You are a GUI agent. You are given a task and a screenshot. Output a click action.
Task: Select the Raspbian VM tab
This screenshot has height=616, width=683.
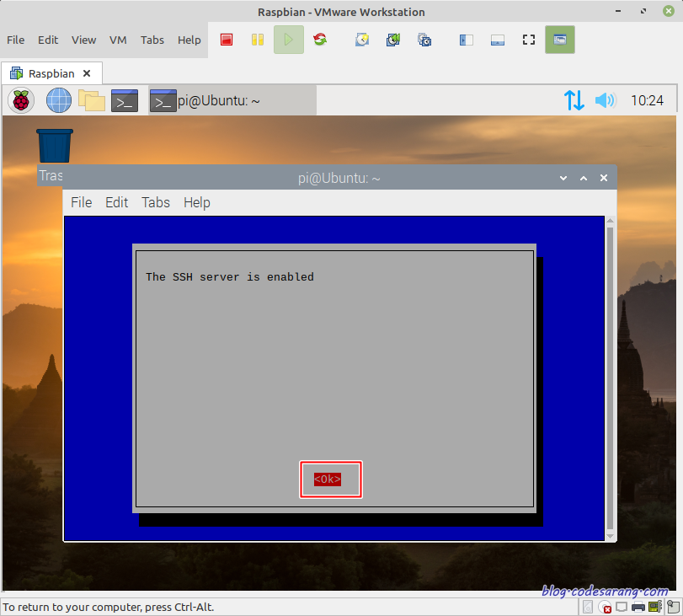point(51,73)
